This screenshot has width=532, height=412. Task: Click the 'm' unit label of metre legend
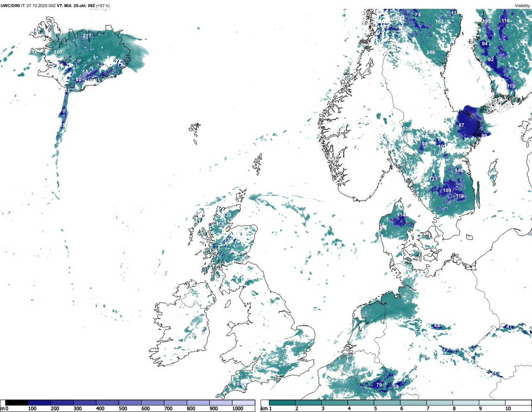tap(2, 409)
